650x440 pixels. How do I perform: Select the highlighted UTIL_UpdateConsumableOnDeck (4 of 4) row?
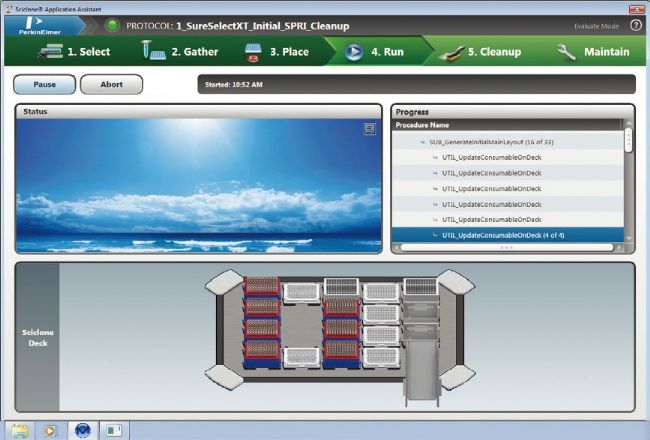tap(507, 235)
